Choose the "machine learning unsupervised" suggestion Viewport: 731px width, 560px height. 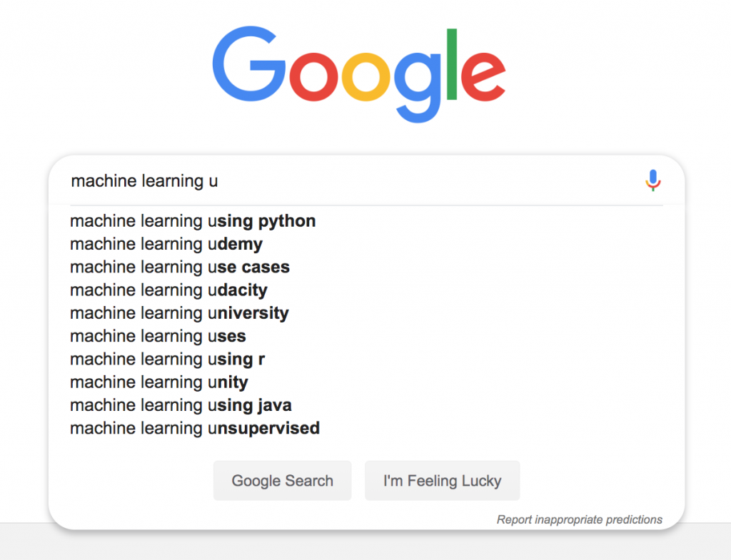[195, 428]
